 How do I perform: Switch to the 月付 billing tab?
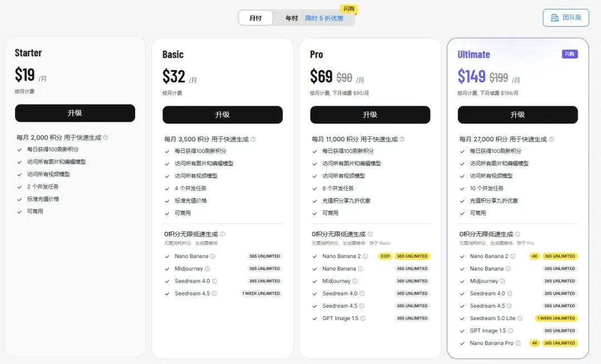[x=255, y=18]
